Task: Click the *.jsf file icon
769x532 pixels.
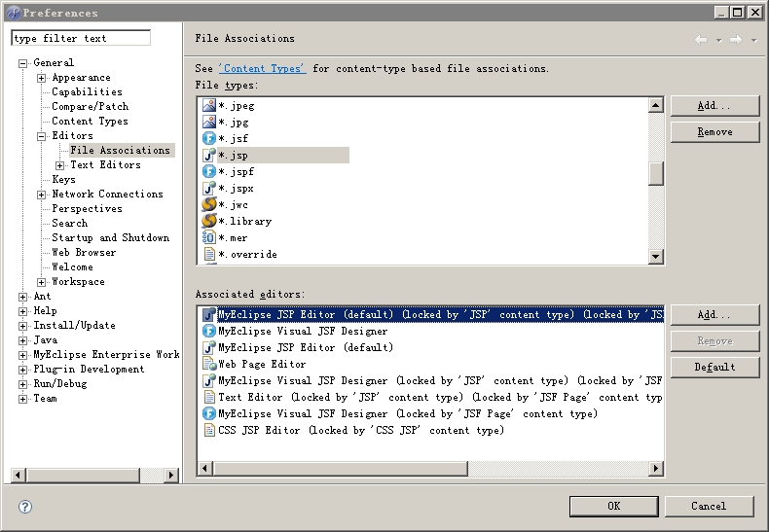Action: (209, 139)
